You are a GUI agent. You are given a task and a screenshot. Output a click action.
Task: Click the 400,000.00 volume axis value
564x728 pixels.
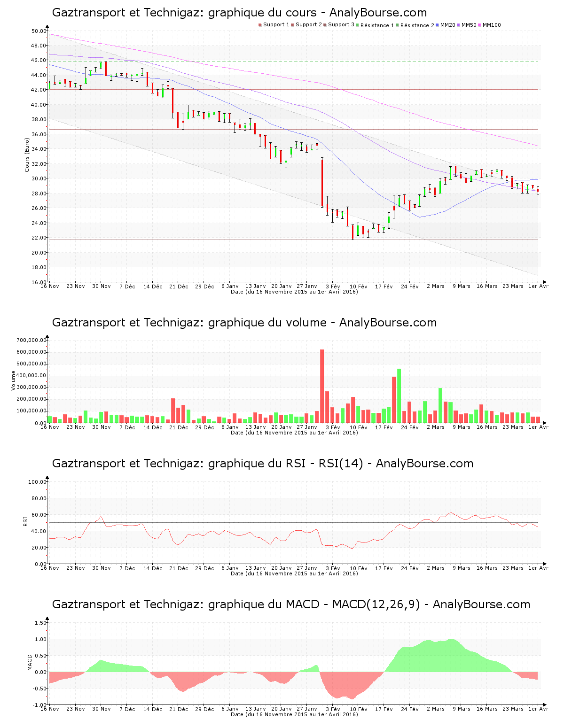click(x=31, y=376)
